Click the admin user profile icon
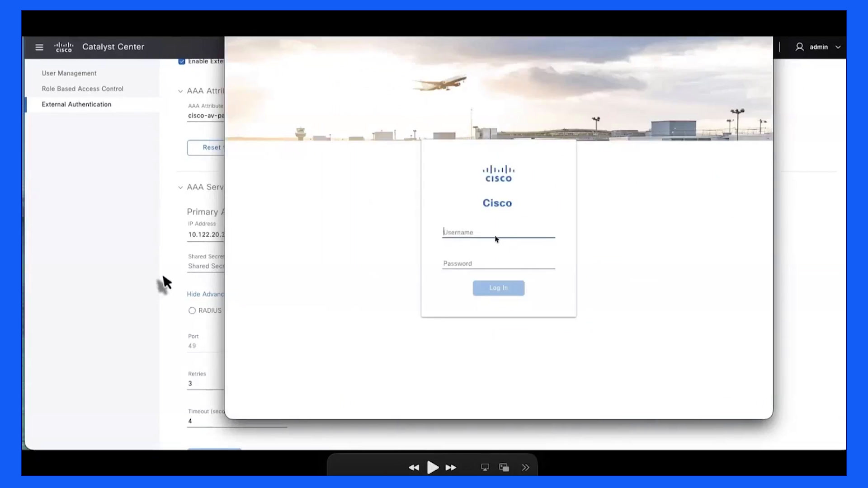Screen dimensions: 868x488 799,47
